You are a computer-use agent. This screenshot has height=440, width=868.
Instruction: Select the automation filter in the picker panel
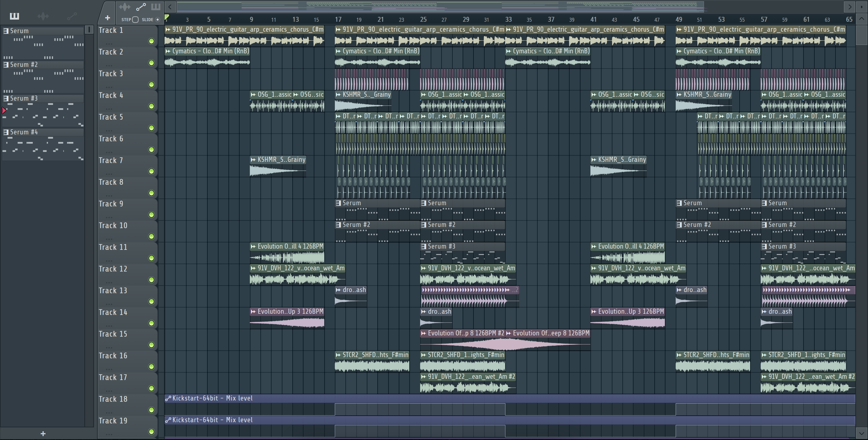(x=72, y=16)
